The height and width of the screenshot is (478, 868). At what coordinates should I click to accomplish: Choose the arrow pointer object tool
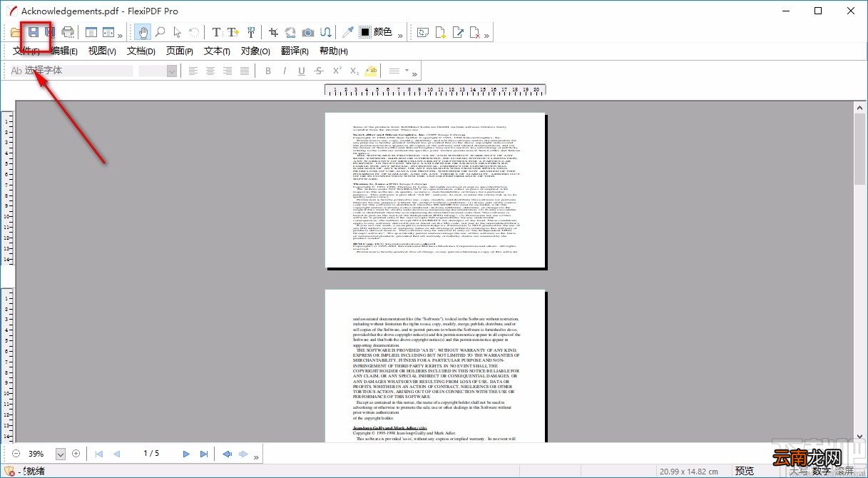click(177, 32)
